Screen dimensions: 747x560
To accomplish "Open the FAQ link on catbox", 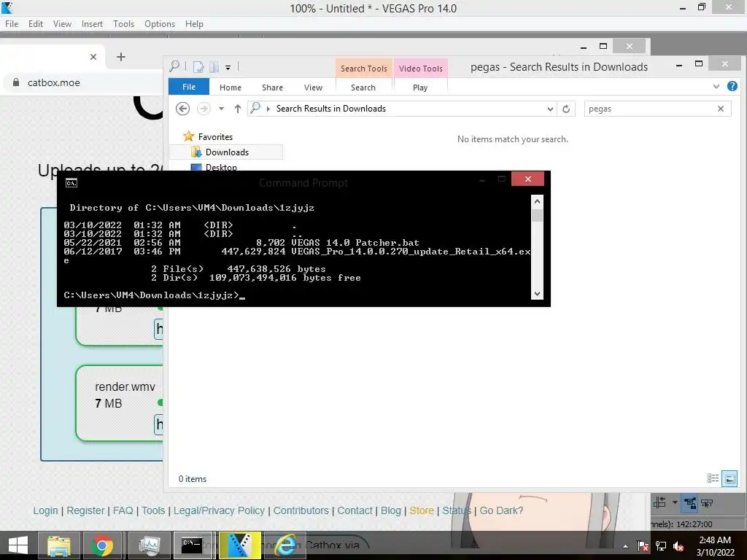I will pos(123,510).
